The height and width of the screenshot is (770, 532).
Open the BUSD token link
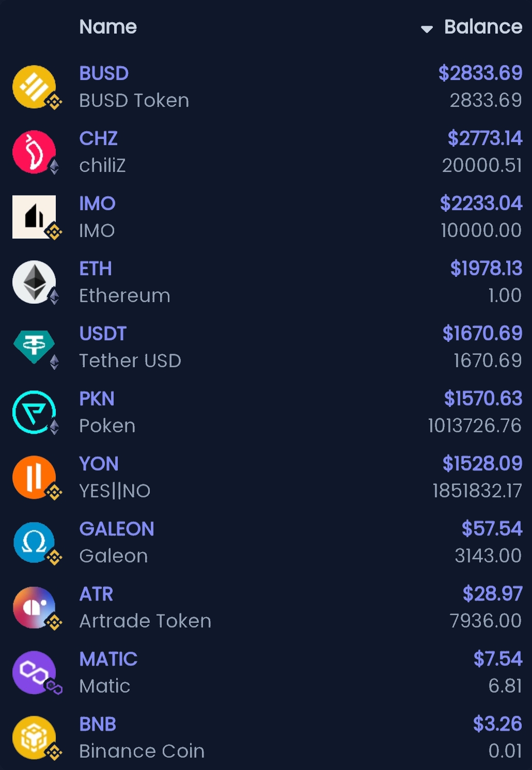[x=104, y=73]
